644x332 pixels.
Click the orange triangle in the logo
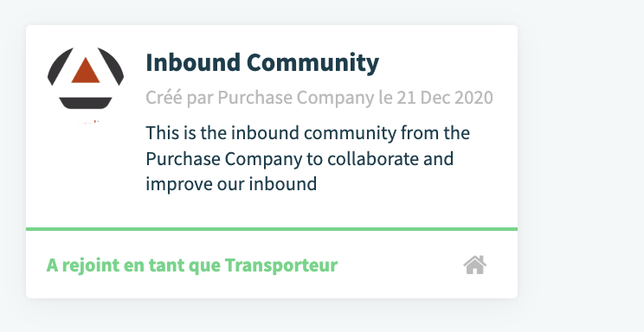86,71
